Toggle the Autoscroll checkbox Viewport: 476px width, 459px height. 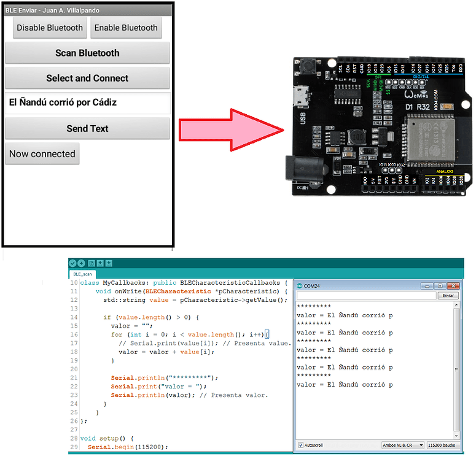tap(300, 445)
